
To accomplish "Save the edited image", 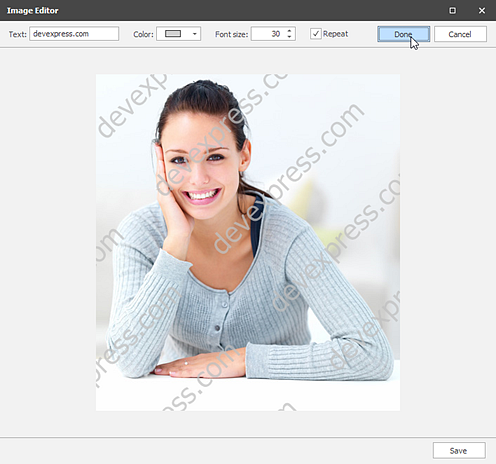I will pyautogui.click(x=459, y=451).
